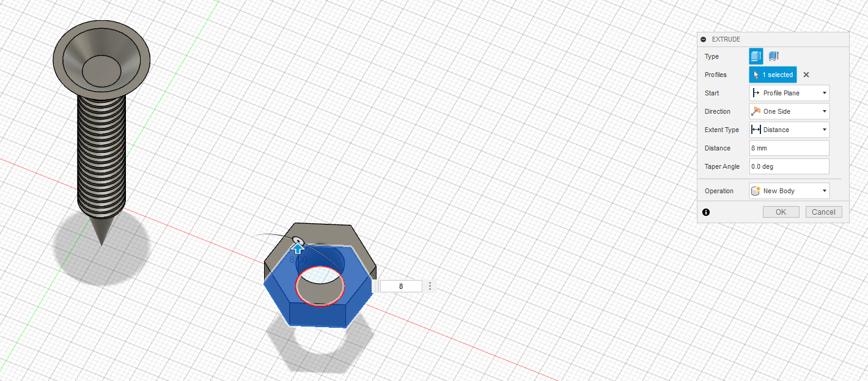868x381 pixels.
Task: Click the OK button
Action: coord(781,212)
